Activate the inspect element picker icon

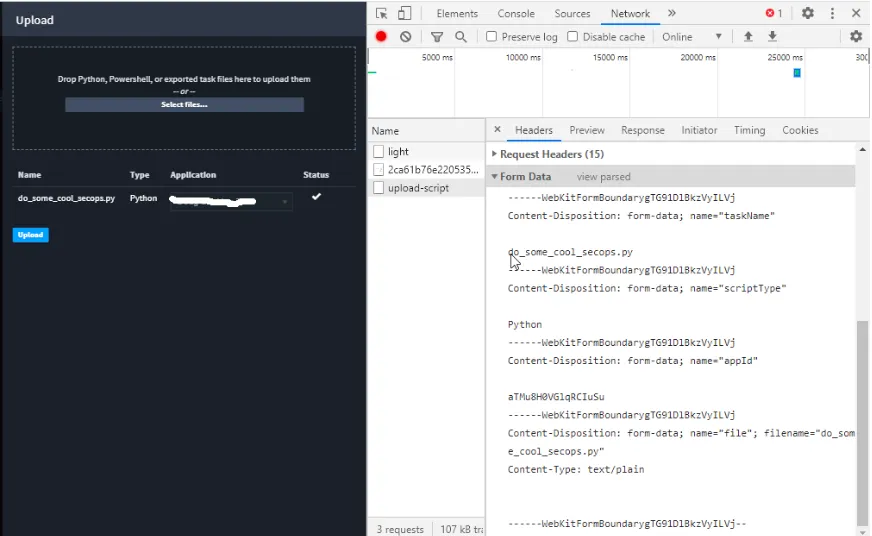[x=382, y=13]
